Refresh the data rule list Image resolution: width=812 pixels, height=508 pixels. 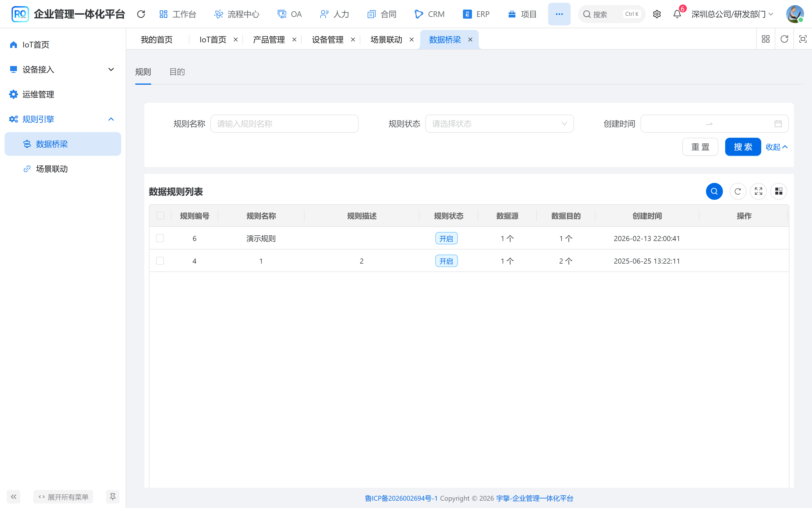tap(738, 191)
